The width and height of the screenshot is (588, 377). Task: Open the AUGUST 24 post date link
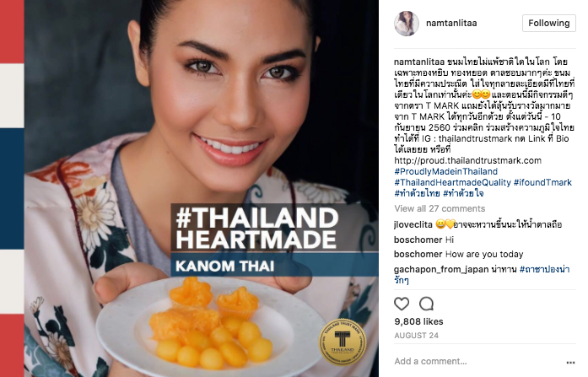click(416, 336)
